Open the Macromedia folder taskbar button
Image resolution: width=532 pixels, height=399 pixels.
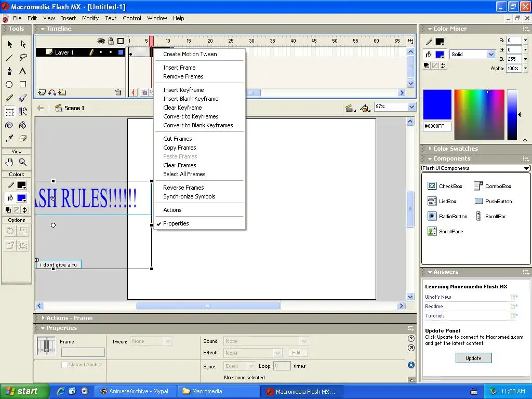[218, 392]
